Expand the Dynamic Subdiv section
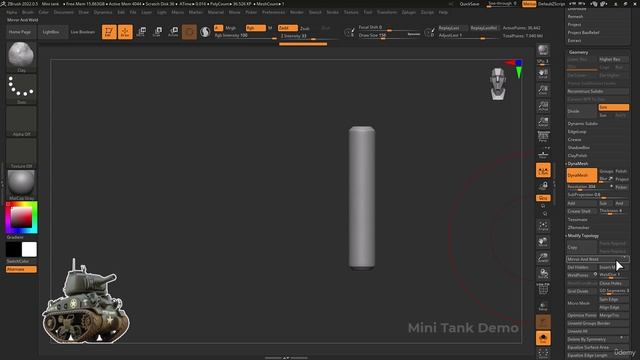This screenshot has width=640, height=360. point(583,124)
